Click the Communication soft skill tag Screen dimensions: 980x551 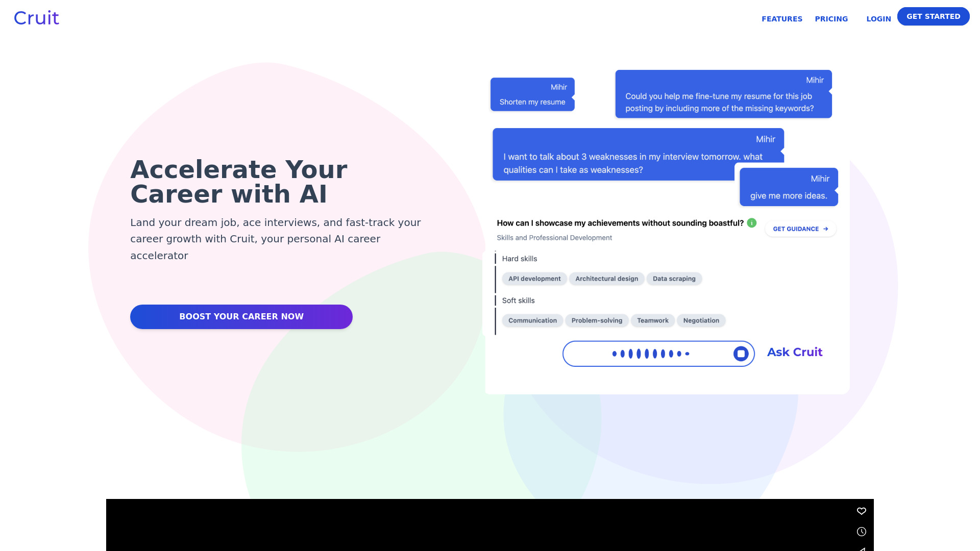[532, 320]
